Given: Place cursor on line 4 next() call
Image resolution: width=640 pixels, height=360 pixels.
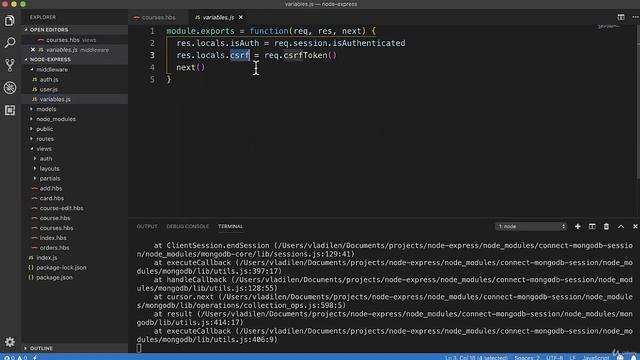Looking at the screenshot, I should point(191,67).
